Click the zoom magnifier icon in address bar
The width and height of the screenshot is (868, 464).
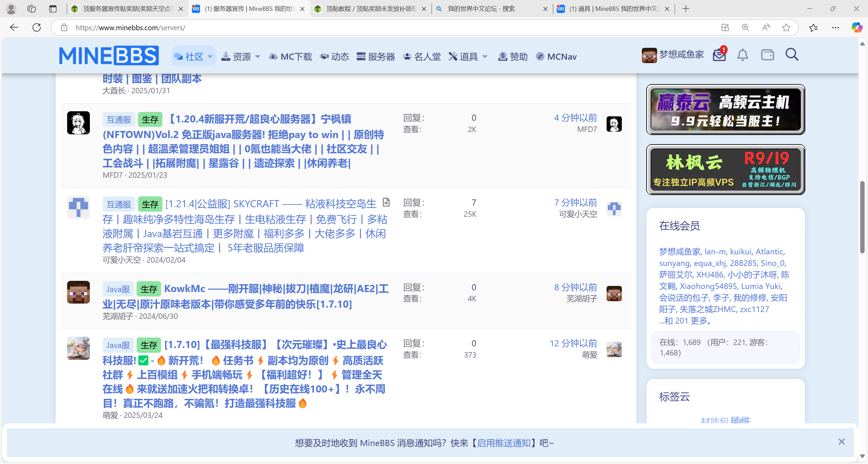[745, 27]
